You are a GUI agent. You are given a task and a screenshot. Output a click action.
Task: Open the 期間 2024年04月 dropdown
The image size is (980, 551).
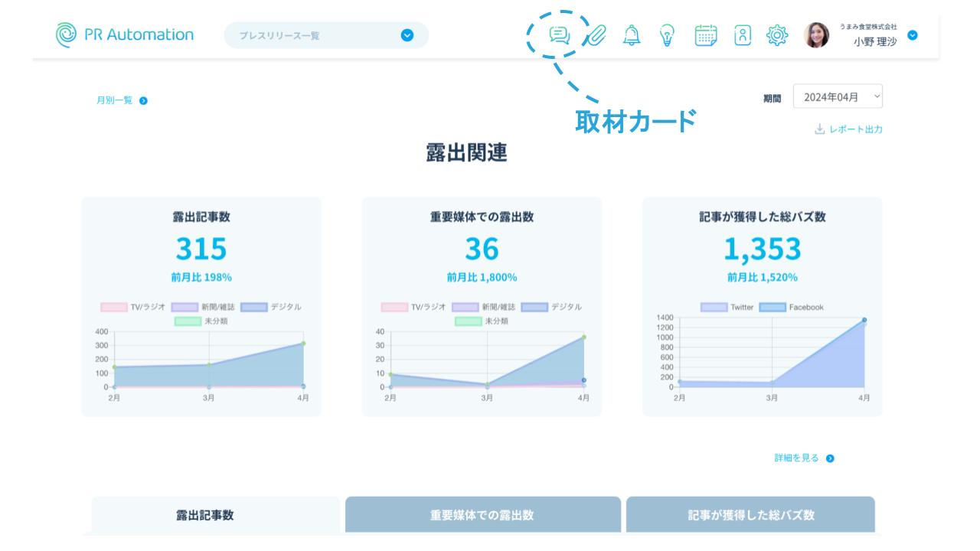coord(838,97)
